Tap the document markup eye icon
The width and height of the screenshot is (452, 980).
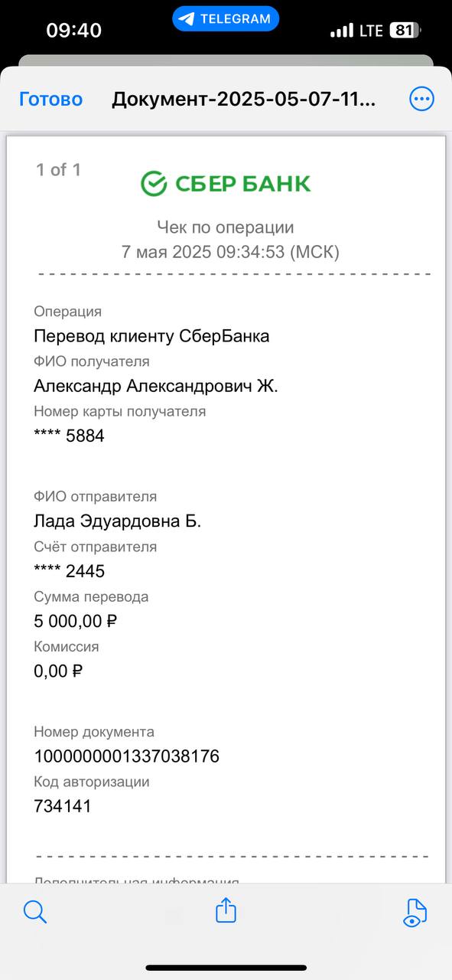[x=415, y=912]
